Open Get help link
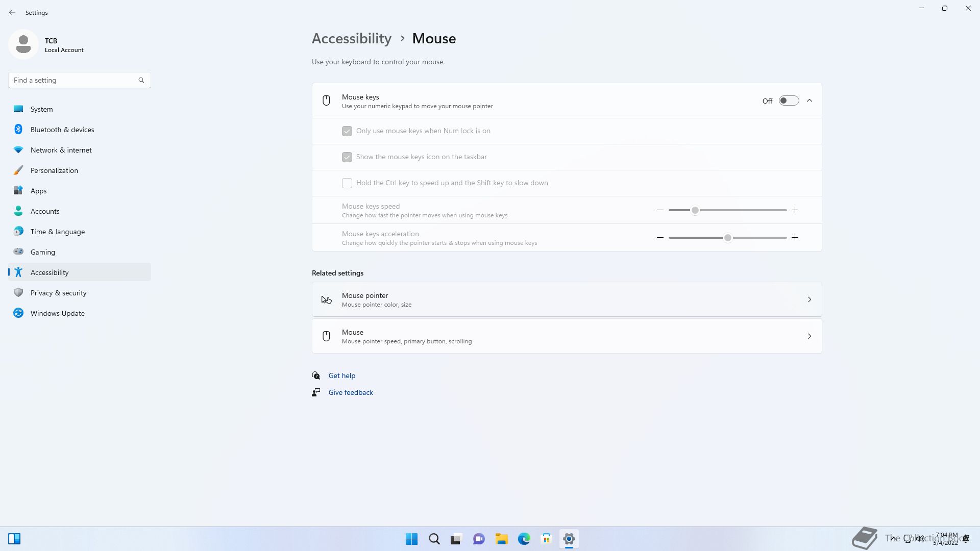The image size is (980, 551). pyautogui.click(x=342, y=375)
